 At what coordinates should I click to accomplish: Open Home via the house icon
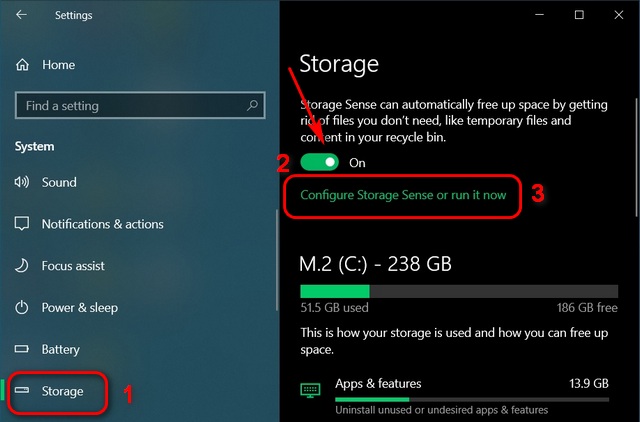pyautogui.click(x=22, y=64)
